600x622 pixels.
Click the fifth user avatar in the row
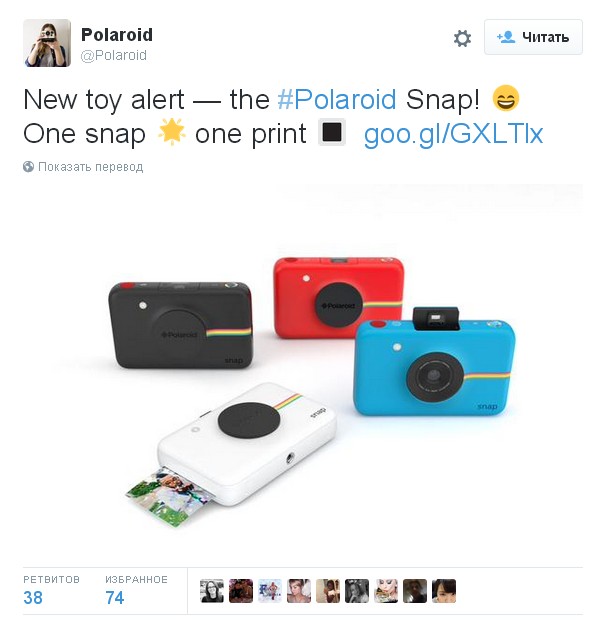[x=328, y=591]
